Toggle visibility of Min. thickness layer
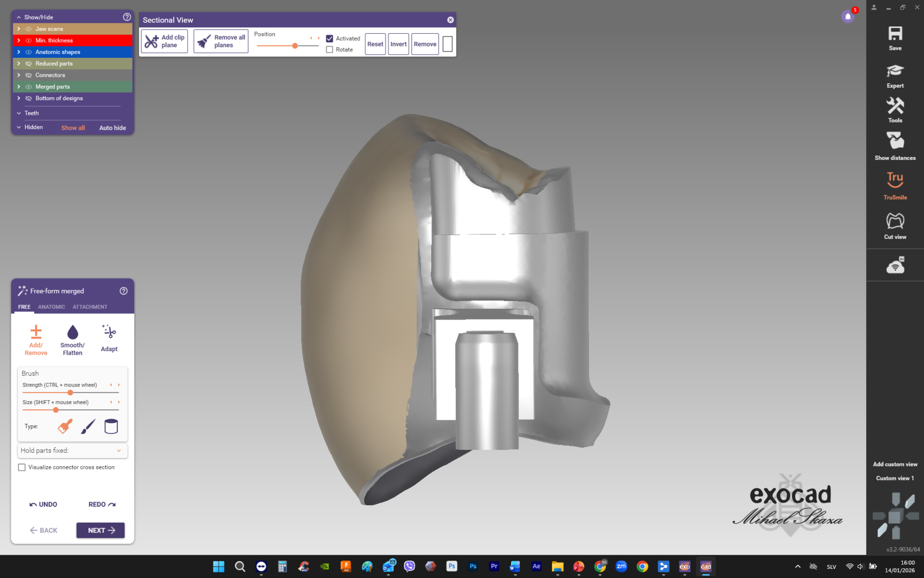The width and height of the screenshot is (924, 578). click(28, 41)
